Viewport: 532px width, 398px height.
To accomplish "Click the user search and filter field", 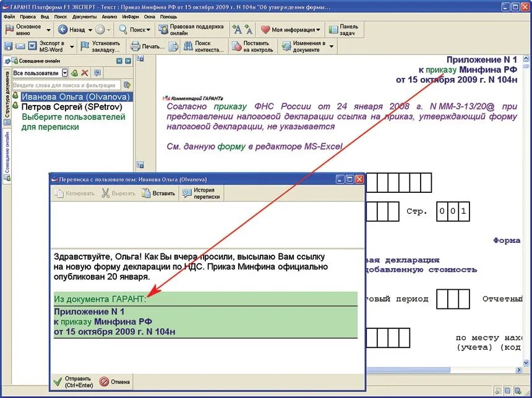I will pyautogui.click(x=67, y=85).
